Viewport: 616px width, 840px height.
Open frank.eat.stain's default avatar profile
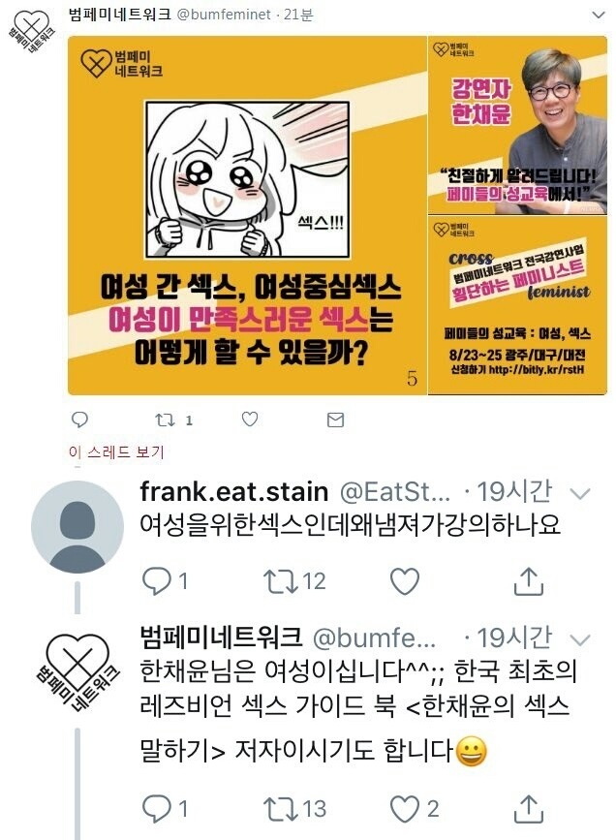[x=77, y=527]
